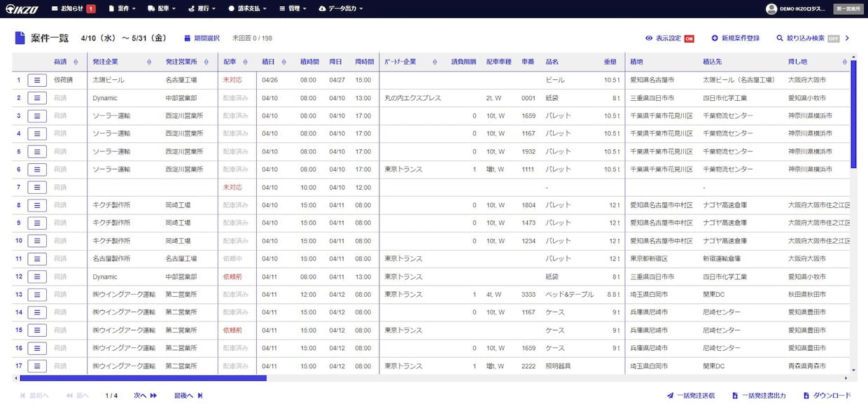Jump to last page with 最後へ
Image resolution: width=868 pixels, height=411 pixels.
coord(188,396)
